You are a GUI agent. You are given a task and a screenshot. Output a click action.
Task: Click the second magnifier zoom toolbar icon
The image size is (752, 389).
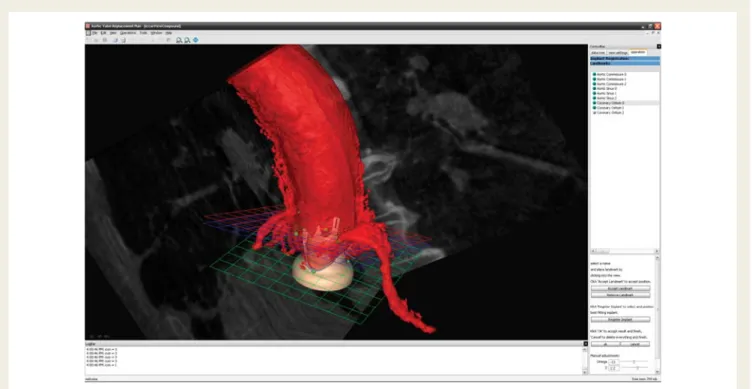(x=187, y=40)
